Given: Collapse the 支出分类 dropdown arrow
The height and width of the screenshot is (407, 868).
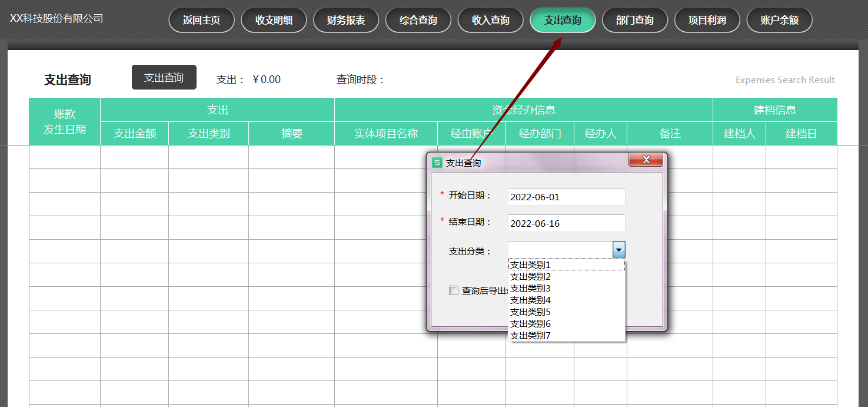Looking at the screenshot, I should point(618,250).
